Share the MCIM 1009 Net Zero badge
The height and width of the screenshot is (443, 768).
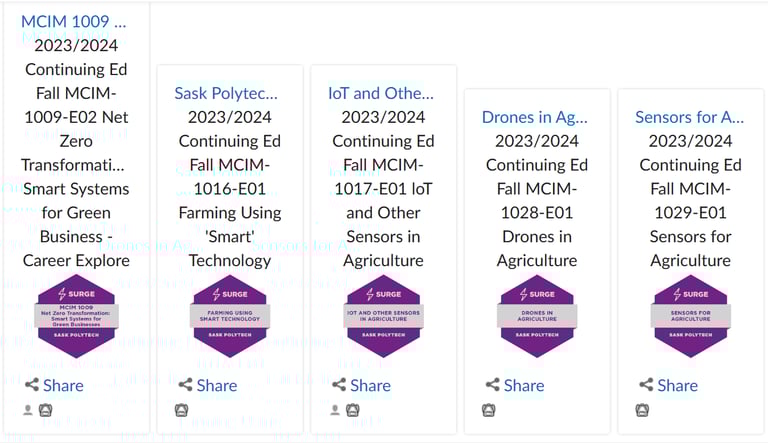coord(54,385)
